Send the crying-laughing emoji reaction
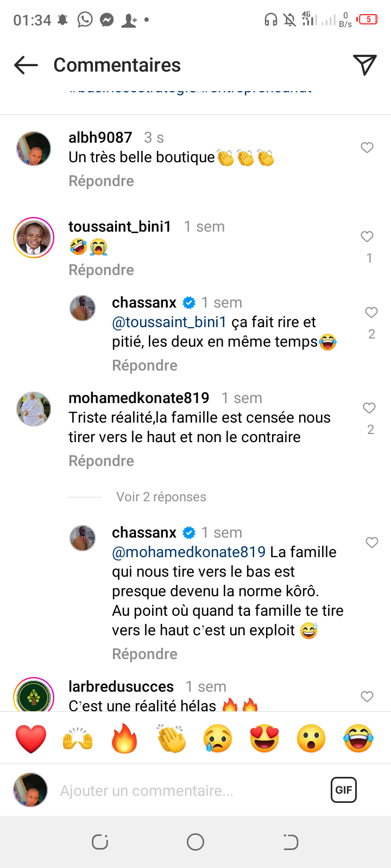The height and width of the screenshot is (868, 391). pos(358,738)
